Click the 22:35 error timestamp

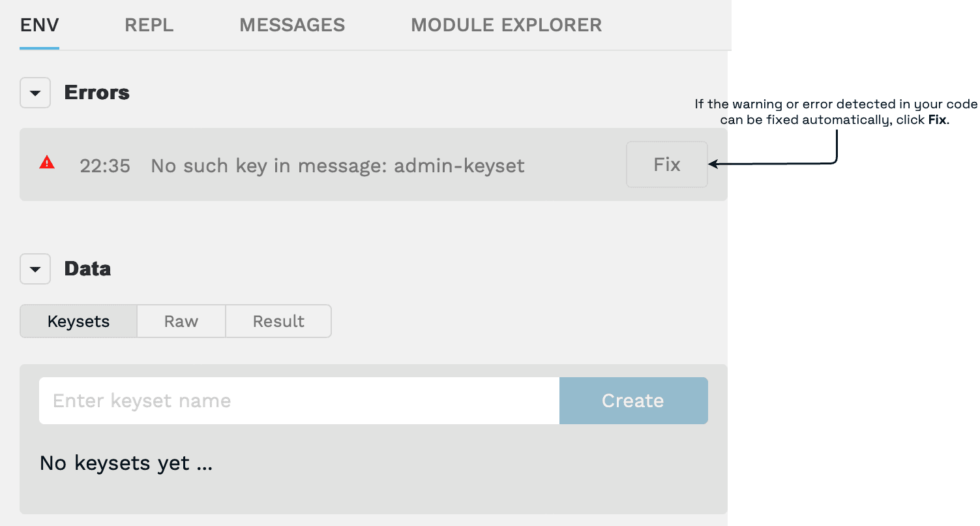[105, 166]
